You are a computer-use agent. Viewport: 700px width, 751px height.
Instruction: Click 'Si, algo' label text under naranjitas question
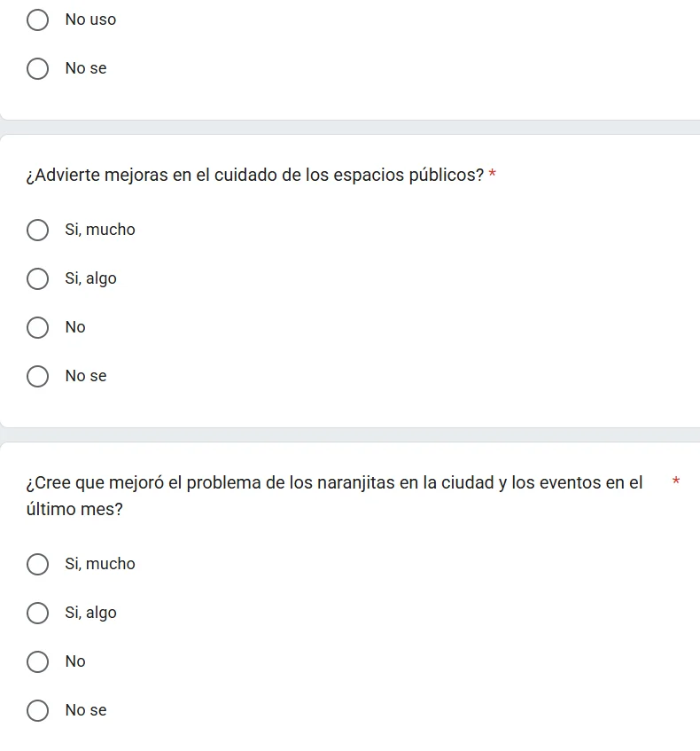coord(91,613)
